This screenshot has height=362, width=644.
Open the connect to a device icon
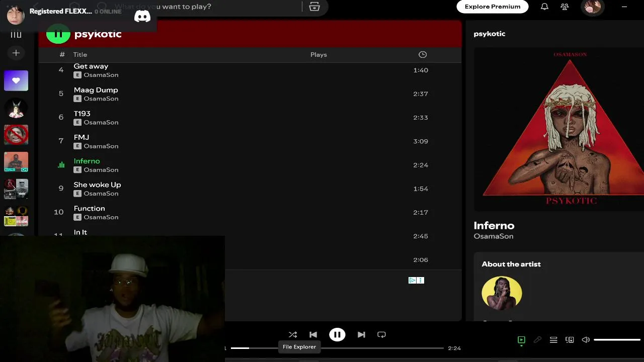coord(570,340)
